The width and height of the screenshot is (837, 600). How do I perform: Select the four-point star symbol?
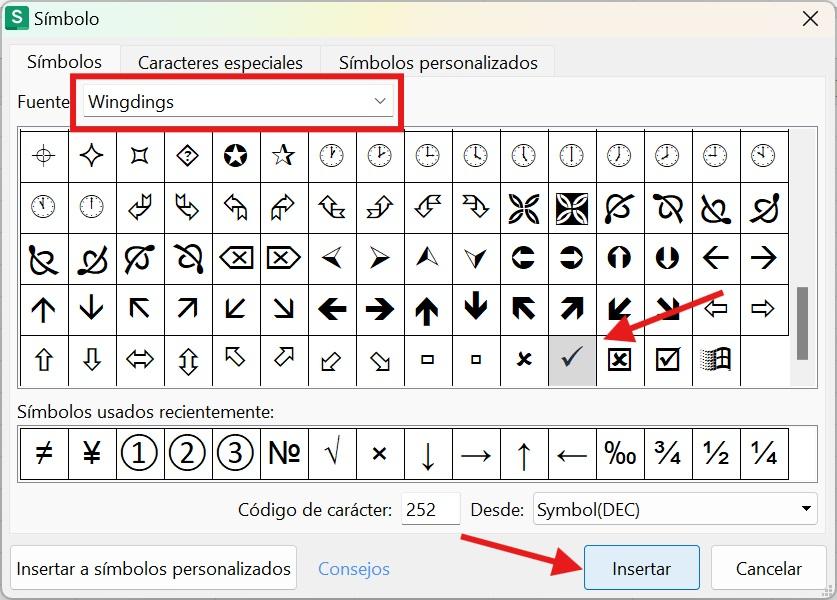[92, 156]
